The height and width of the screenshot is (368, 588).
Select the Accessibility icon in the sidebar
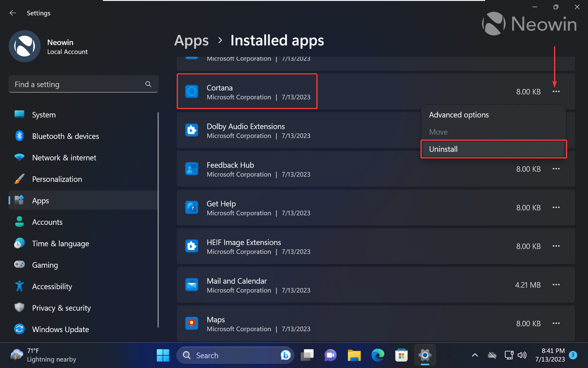(19, 286)
